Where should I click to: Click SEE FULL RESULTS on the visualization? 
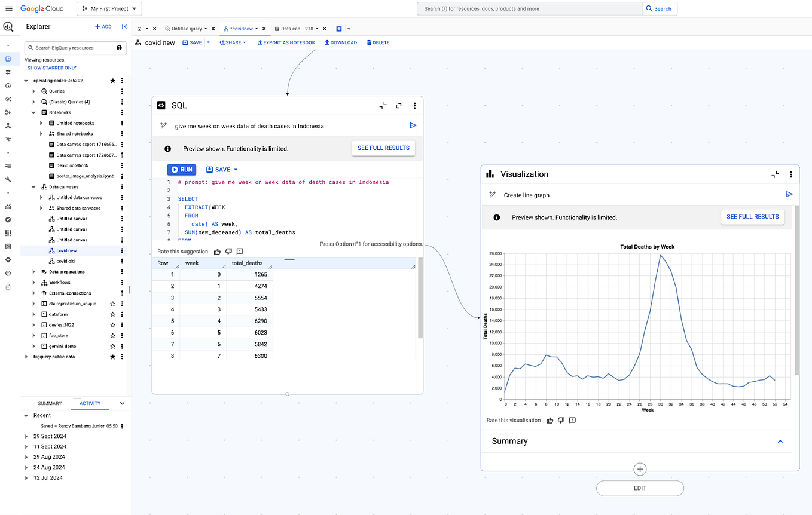click(752, 217)
